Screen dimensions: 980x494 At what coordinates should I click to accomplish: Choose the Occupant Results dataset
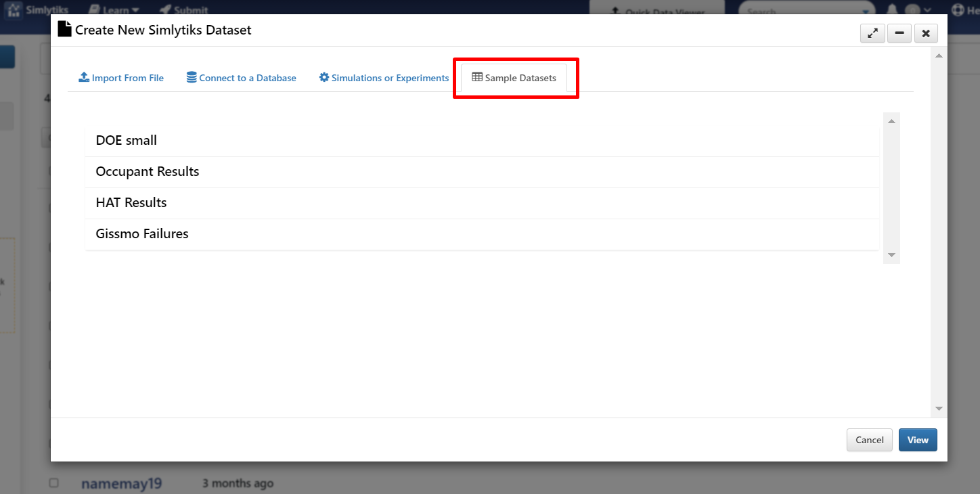pyautogui.click(x=482, y=172)
